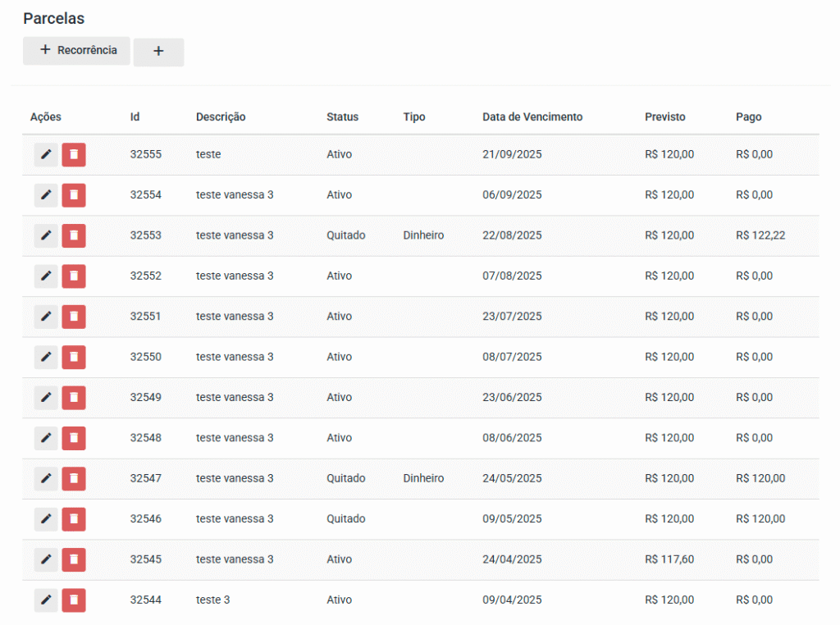The width and height of the screenshot is (840, 625).
Task: Click the plus button next to Recorrência
Action: pyautogui.click(x=158, y=52)
